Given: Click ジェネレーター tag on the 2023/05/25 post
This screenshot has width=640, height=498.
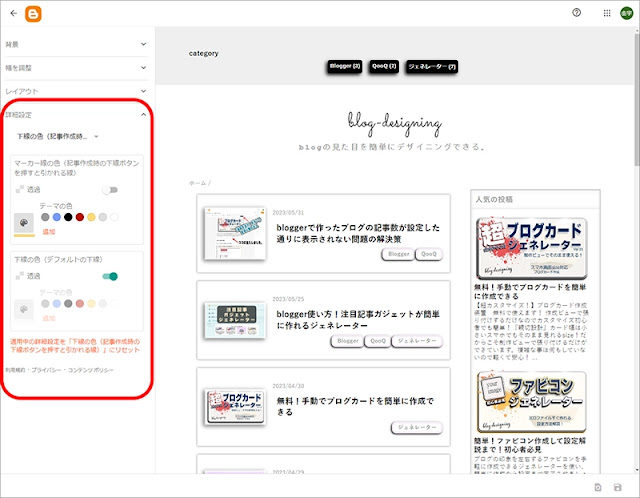Looking at the screenshot, I should (x=417, y=341).
